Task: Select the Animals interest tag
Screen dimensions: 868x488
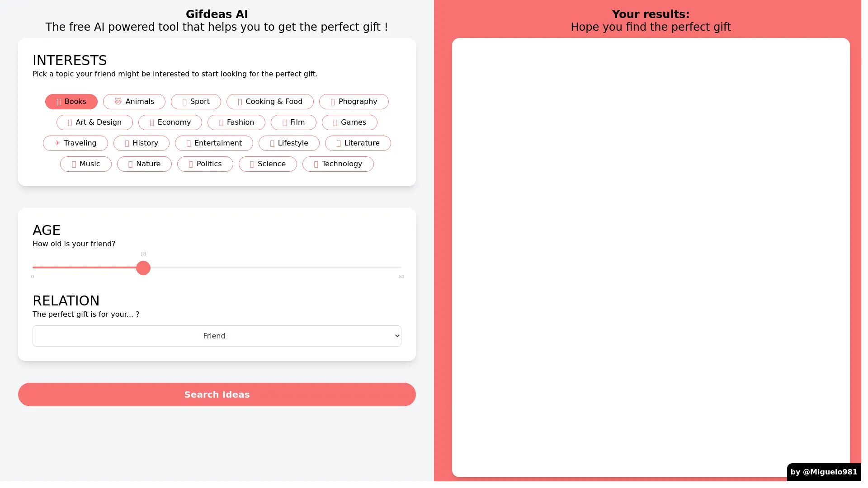Action: tap(134, 101)
